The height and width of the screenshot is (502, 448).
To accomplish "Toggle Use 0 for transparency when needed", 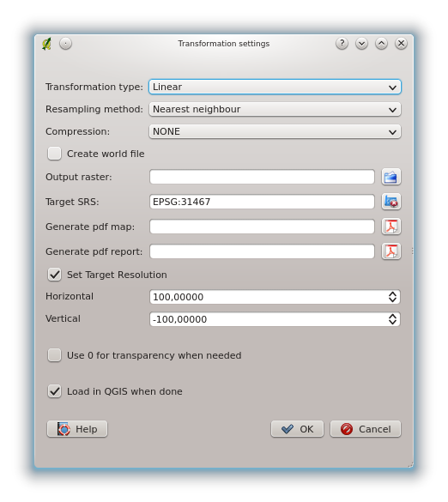I will pyautogui.click(x=54, y=355).
